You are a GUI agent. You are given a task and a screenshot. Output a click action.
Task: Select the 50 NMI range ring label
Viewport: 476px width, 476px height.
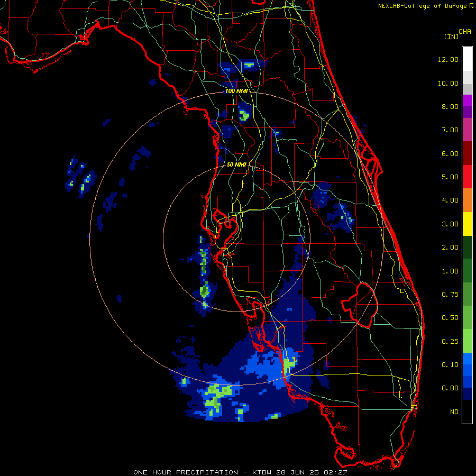click(x=236, y=164)
